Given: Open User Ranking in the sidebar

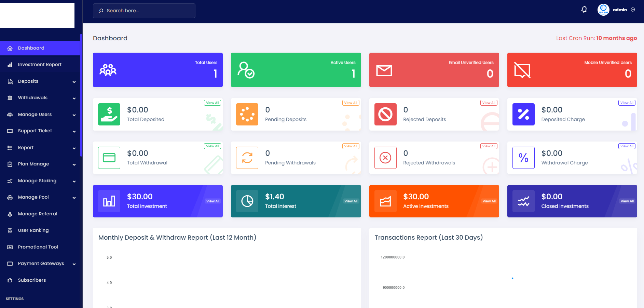Looking at the screenshot, I should (x=40, y=230).
